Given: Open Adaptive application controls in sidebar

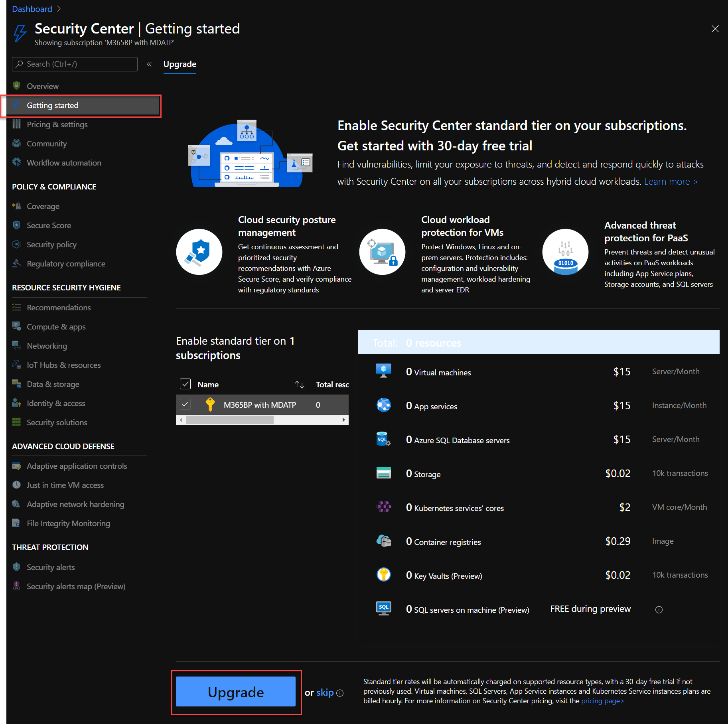Looking at the screenshot, I should (77, 466).
